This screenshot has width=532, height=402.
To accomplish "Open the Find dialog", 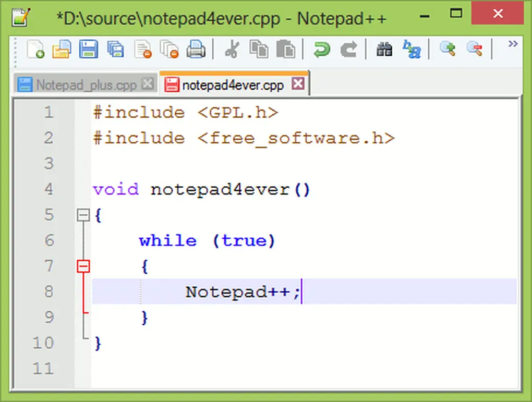I will pos(384,48).
